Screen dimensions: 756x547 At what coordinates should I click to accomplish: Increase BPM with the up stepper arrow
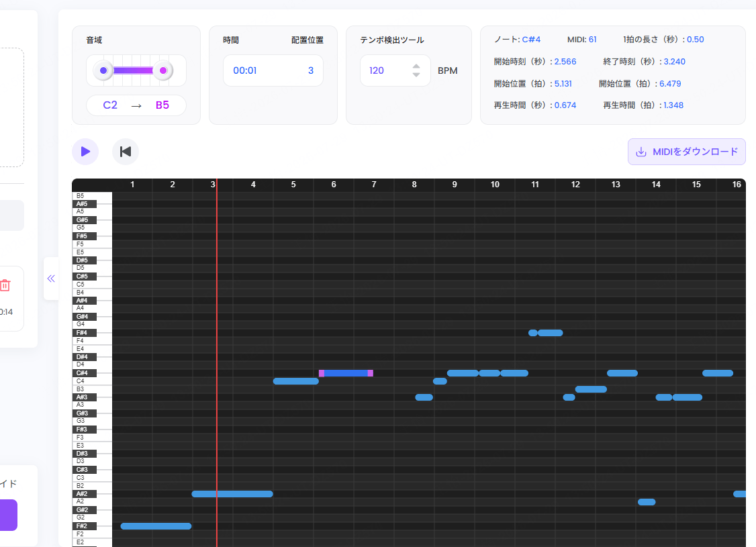click(x=416, y=66)
